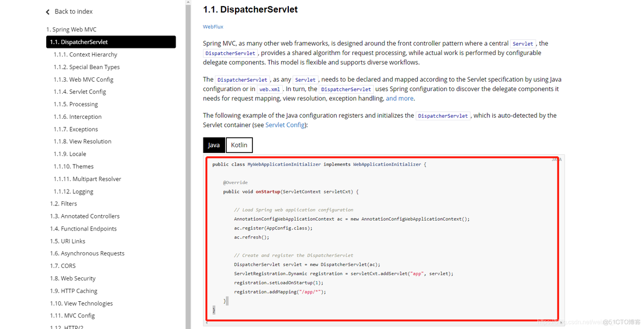Click the Back to index arrow icon

[x=48, y=12]
